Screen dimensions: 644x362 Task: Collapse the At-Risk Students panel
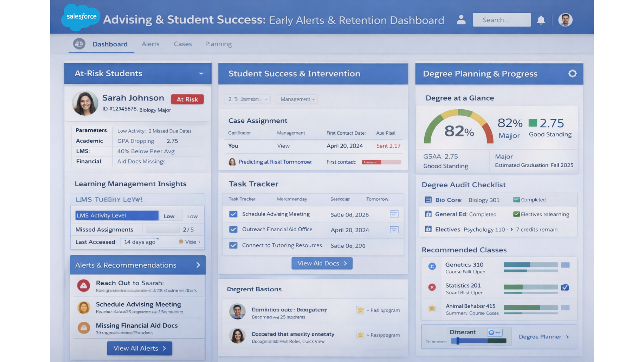201,73
